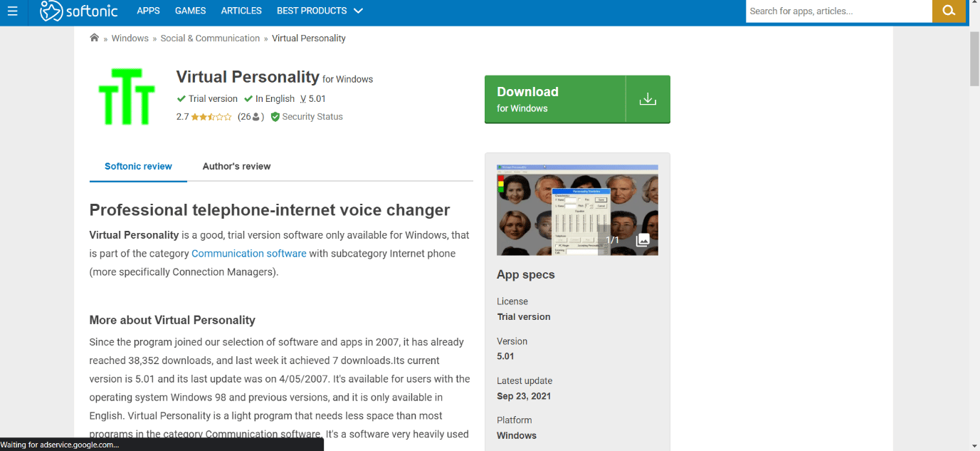Click the In English label

(x=275, y=99)
